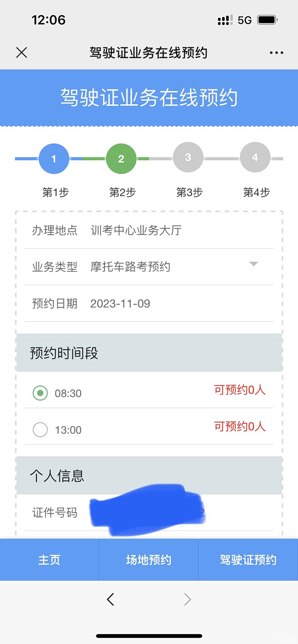298x644 pixels.
Task: Tap the green step 2 circle
Action: pos(121,159)
